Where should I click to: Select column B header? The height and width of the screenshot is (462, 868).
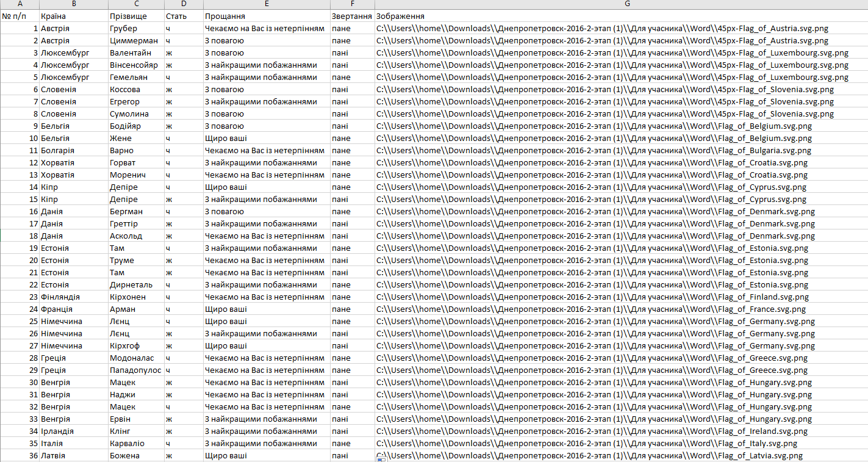(x=73, y=4)
